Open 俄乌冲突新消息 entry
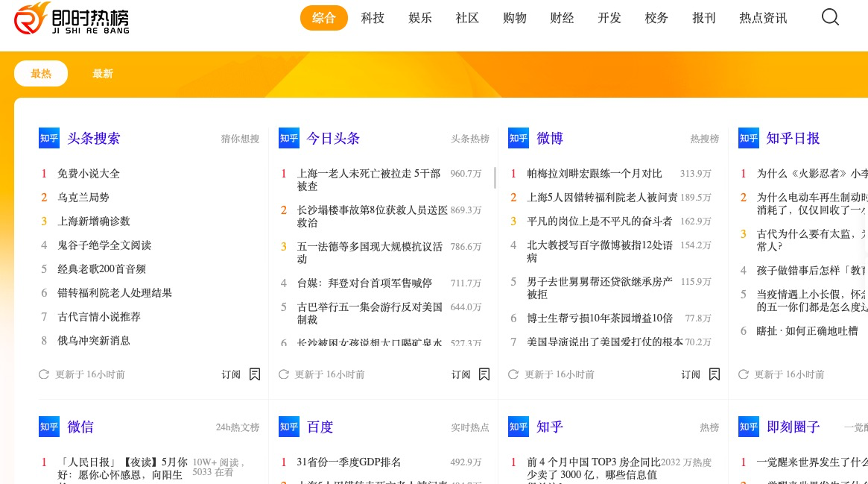 click(94, 340)
